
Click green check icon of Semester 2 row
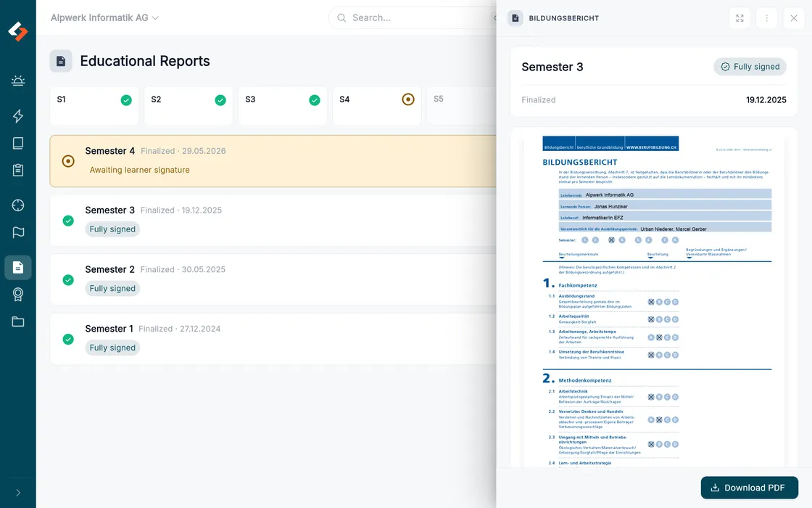click(x=68, y=280)
